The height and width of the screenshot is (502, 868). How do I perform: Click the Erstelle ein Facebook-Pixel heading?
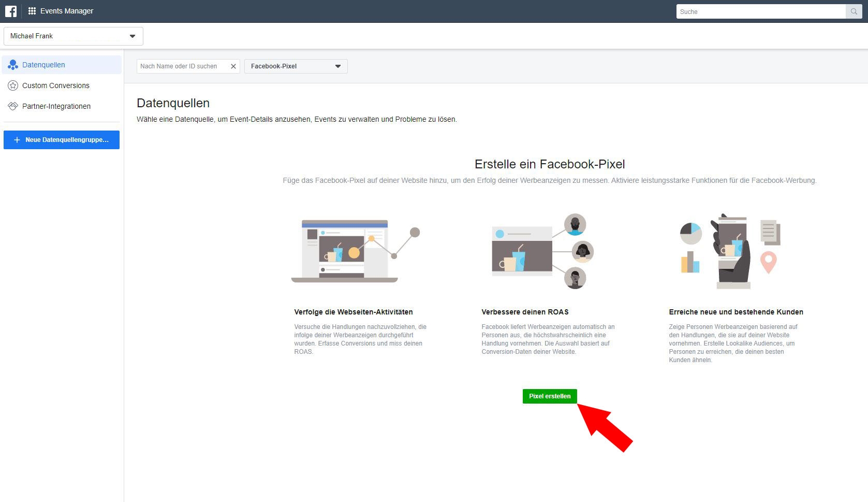pos(550,164)
